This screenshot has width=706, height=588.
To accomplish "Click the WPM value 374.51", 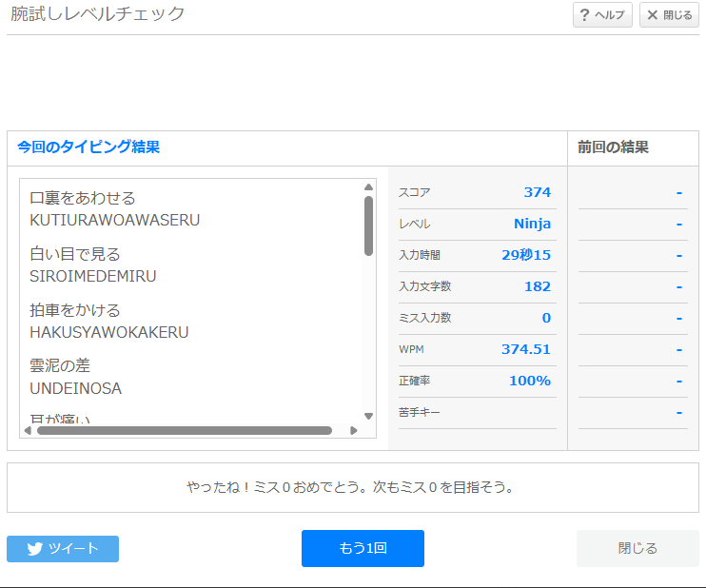I will [525, 349].
